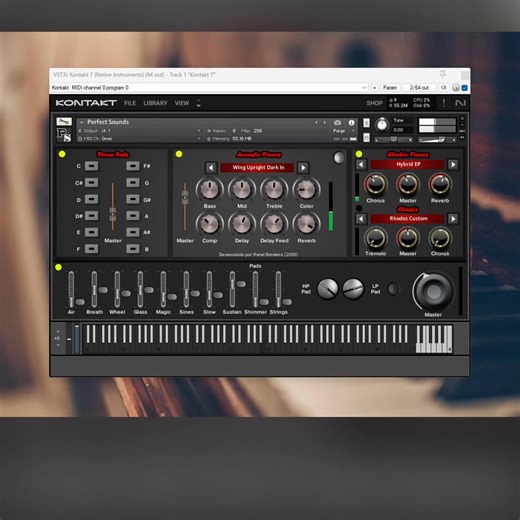Click the Kontakt logo
This screenshot has height=520, width=520.
pyautogui.click(x=86, y=103)
